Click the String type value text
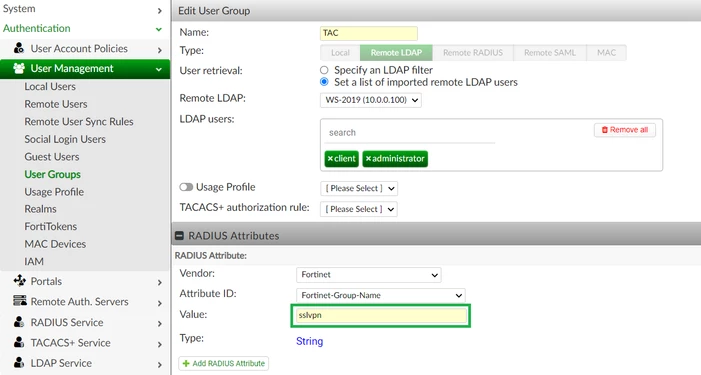The image size is (701, 375). pyautogui.click(x=309, y=341)
